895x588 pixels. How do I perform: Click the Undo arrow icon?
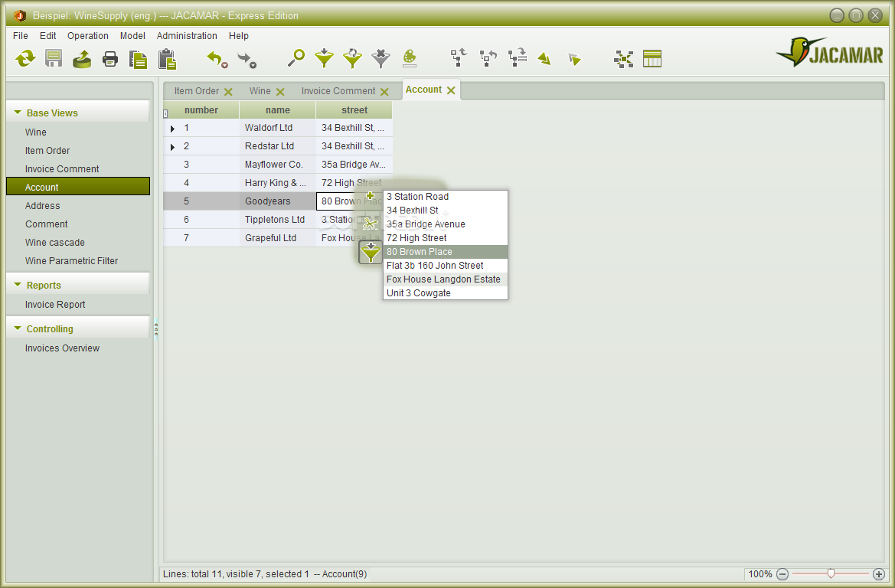pos(217,59)
